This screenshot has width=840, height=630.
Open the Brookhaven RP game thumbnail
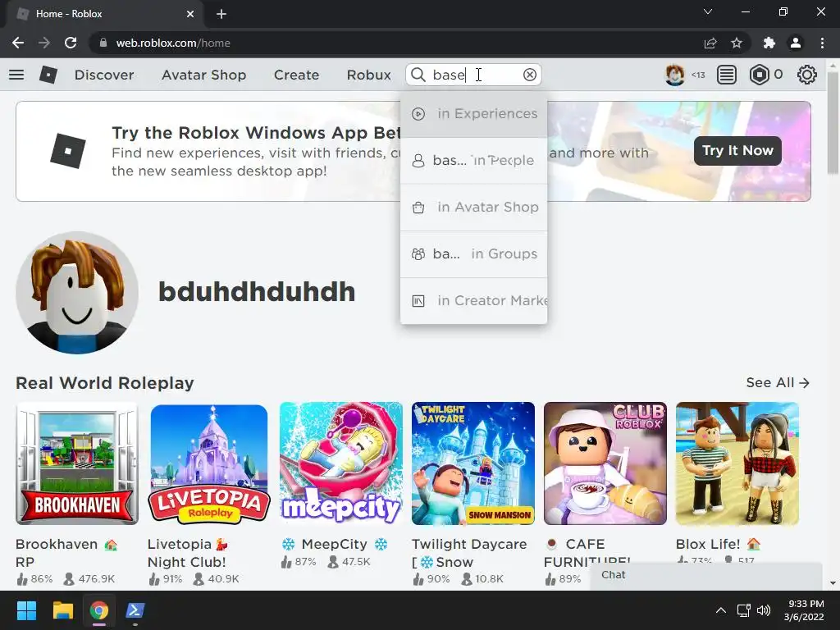click(77, 463)
